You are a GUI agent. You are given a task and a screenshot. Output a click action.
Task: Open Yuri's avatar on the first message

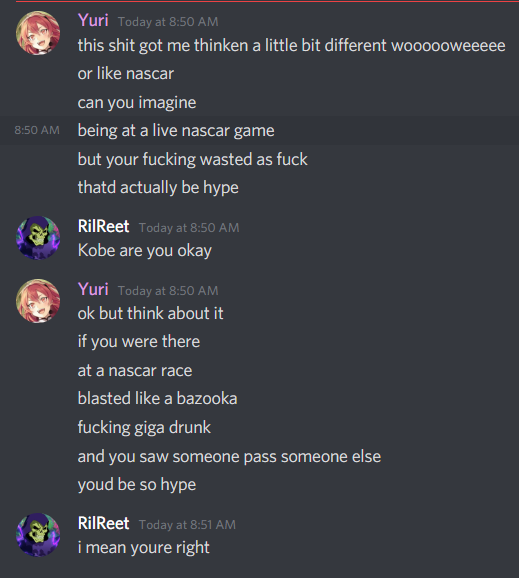click(38, 33)
